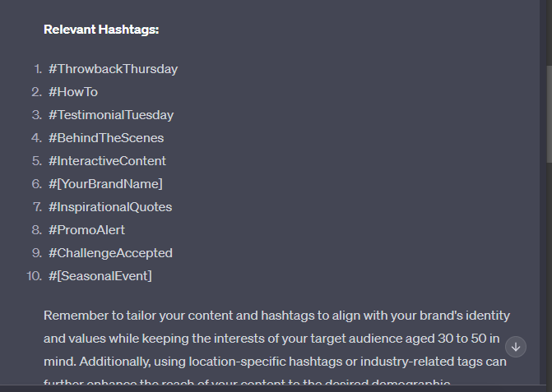Viewport: 552px width, 392px height.
Task: Click the word Remember in the paragraph
Action: [76, 316]
